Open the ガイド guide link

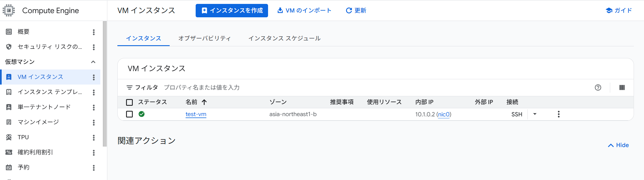tap(619, 11)
